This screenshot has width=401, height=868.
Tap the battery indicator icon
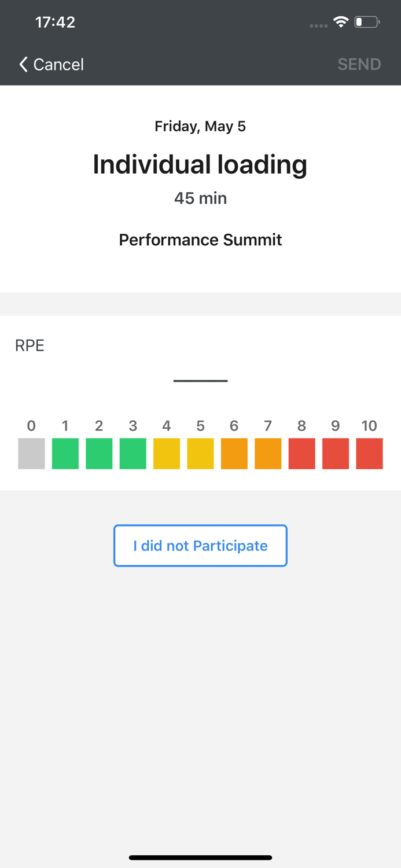click(367, 22)
